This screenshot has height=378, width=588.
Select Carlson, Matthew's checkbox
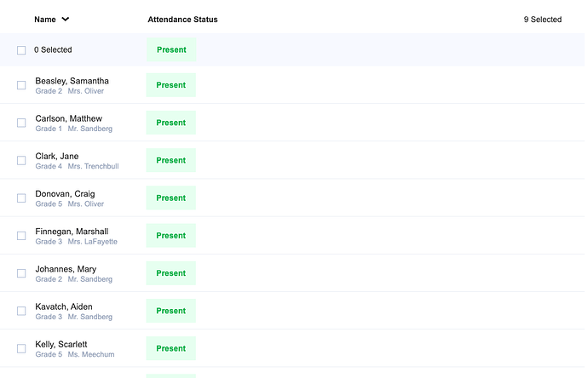[21, 123]
